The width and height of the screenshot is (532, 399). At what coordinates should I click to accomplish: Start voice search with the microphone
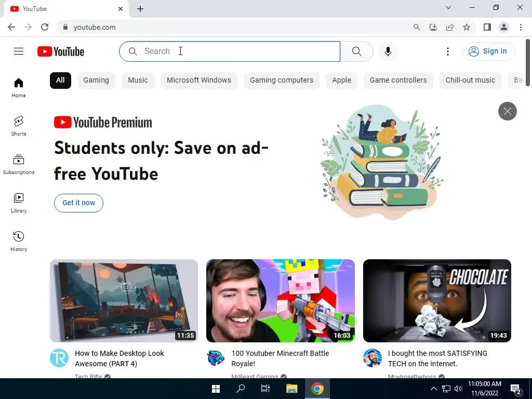point(388,51)
